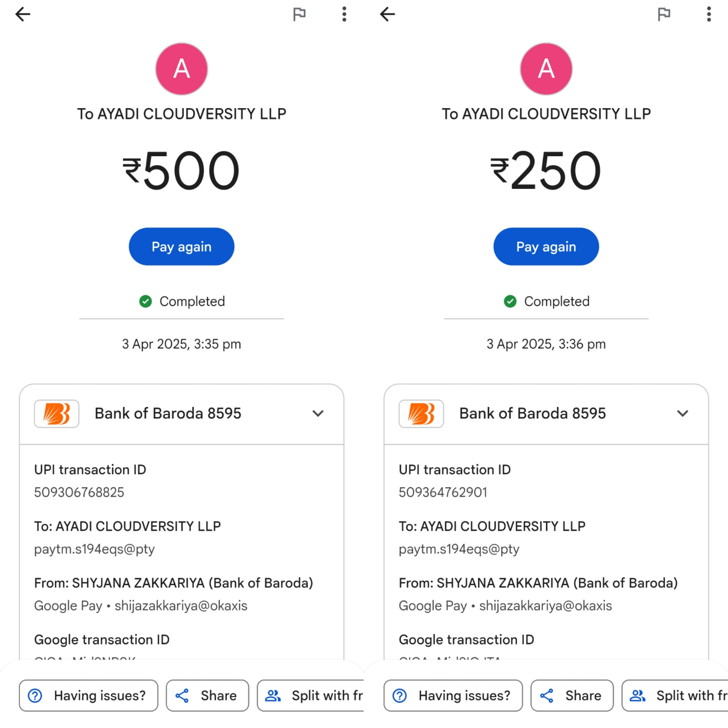The width and height of the screenshot is (728, 728).
Task: Tap UPI transaction ID 509364762901
Action: pos(442,492)
